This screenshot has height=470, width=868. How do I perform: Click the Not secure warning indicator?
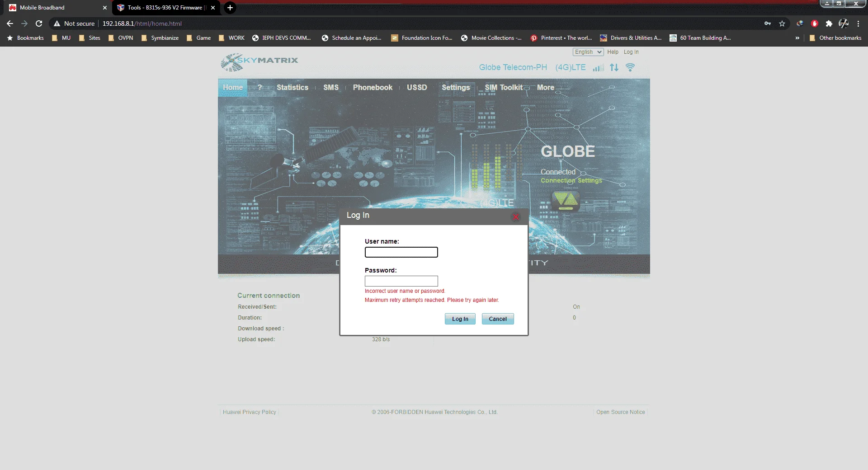(74, 23)
